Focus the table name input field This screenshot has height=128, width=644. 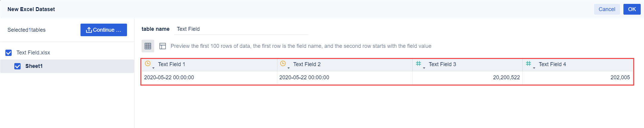click(241, 29)
